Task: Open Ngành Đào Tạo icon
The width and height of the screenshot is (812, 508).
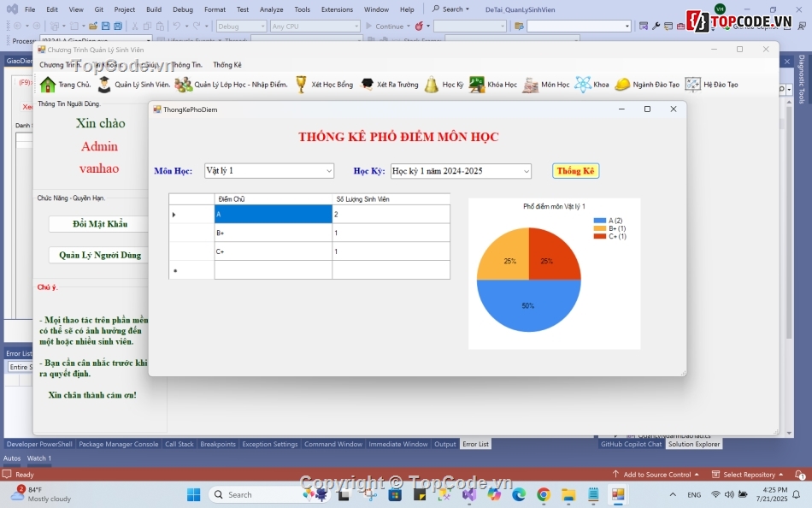Action: click(623, 85)
